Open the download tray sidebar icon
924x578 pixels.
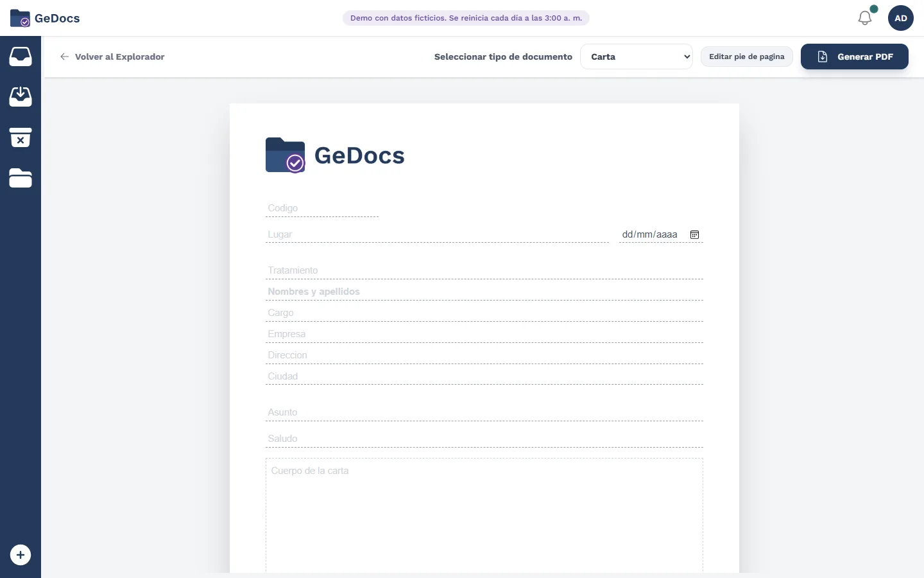pyautogui.click(x=21, y=96)
